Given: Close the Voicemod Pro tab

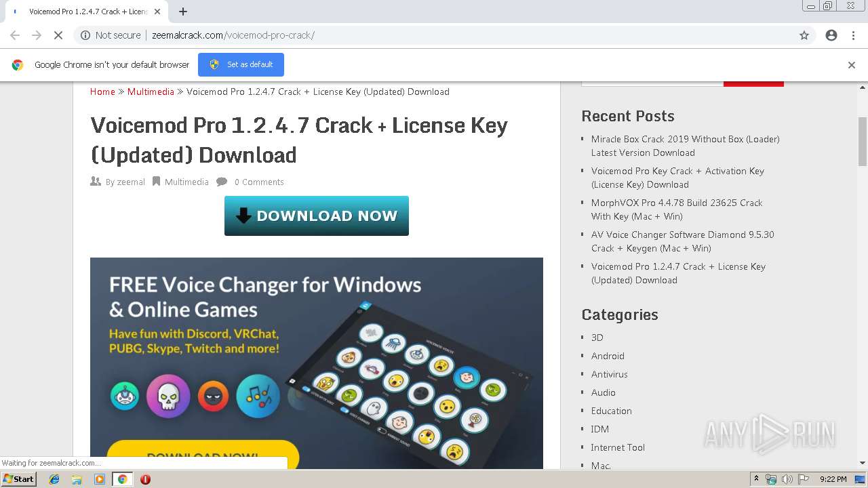Looking at the screenshot, I should (x=157, y=12).
